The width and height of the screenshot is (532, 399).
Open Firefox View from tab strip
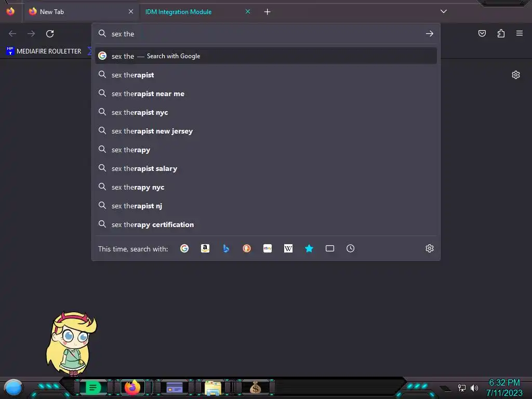tap(10, 11)
